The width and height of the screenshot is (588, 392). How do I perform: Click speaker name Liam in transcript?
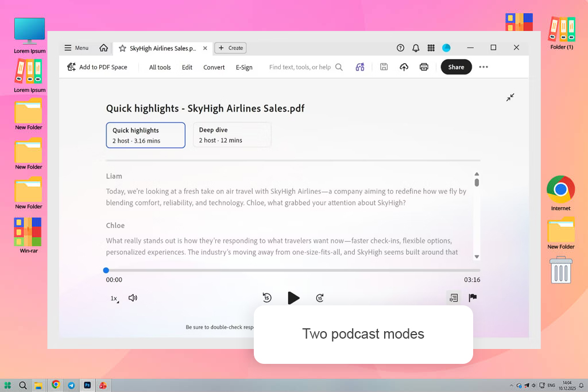pos(114,176)
